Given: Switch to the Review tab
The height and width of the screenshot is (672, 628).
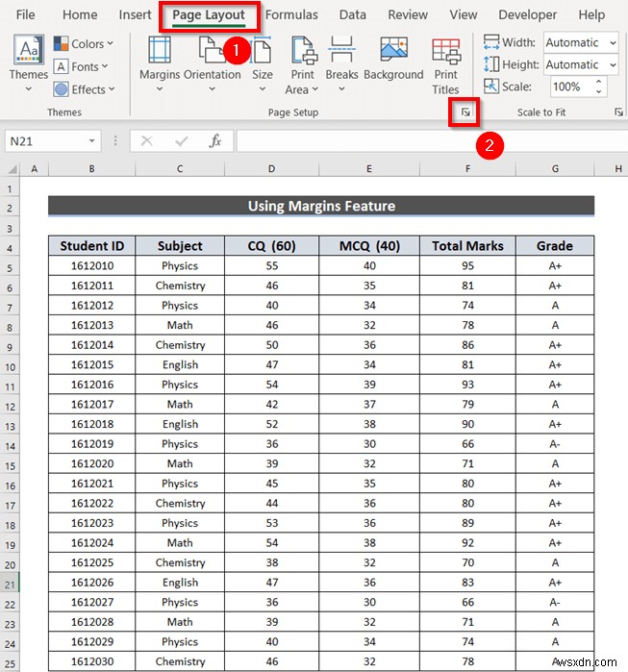Looking at the screenshot, I should coord(408,14).
